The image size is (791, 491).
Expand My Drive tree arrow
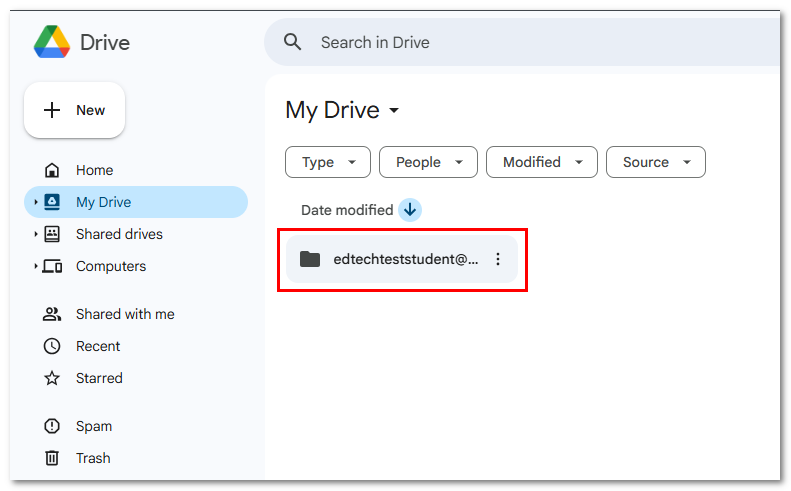click(x=35, y=202)
